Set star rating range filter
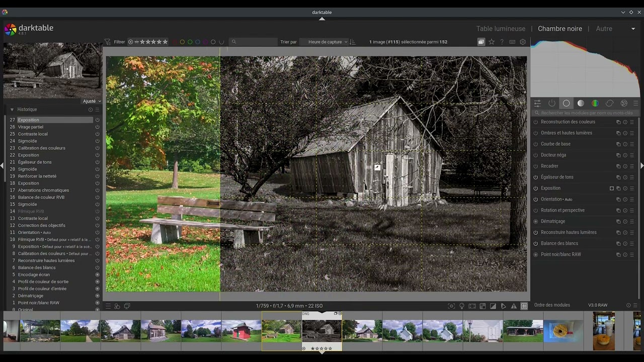 148,42
